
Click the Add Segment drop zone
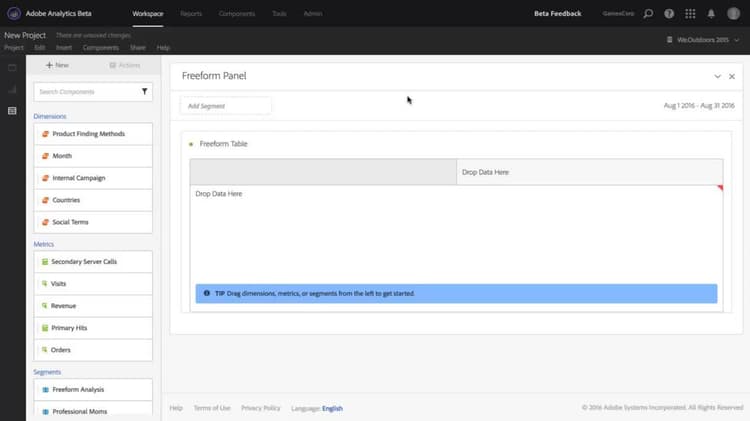tap(225, 106)
